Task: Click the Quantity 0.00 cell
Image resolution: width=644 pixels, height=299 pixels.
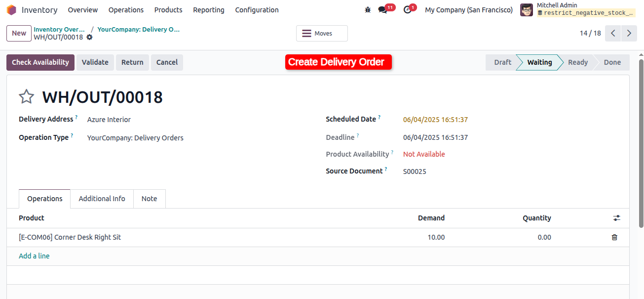Action: point(503,237)
